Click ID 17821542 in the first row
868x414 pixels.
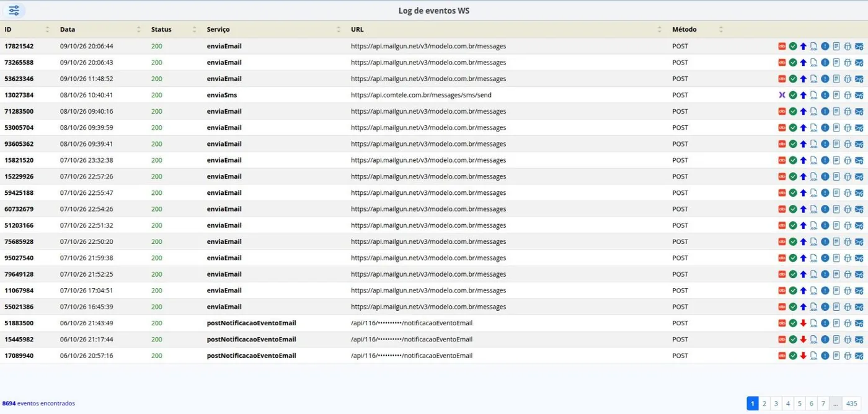pyautogui.click(x=19, y=46)
